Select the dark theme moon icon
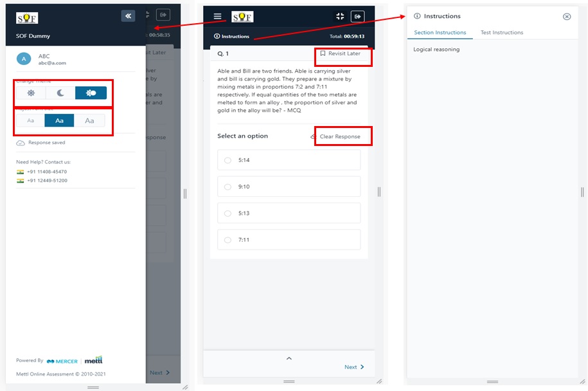Viewport: 588px width, 391px height. pos(60,93)
